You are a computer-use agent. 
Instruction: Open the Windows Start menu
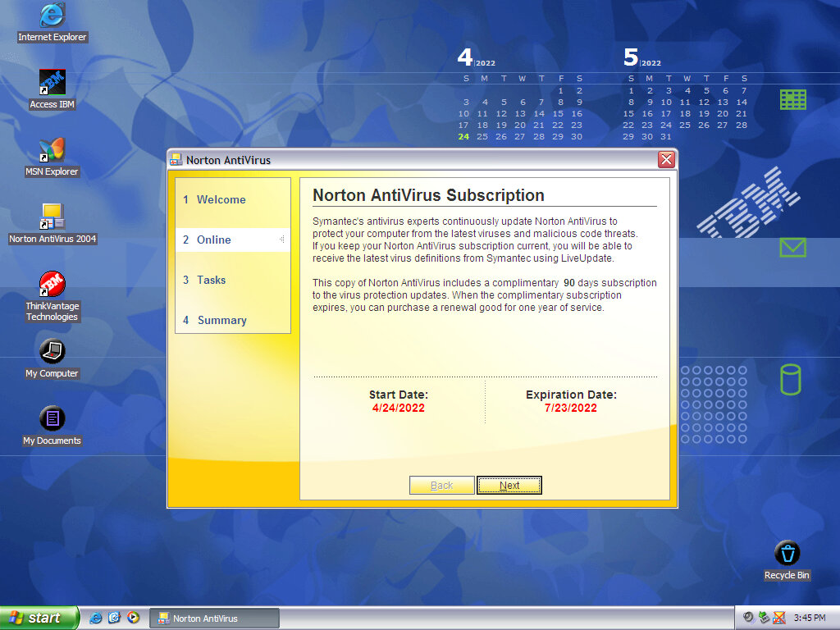pos(39,618)
